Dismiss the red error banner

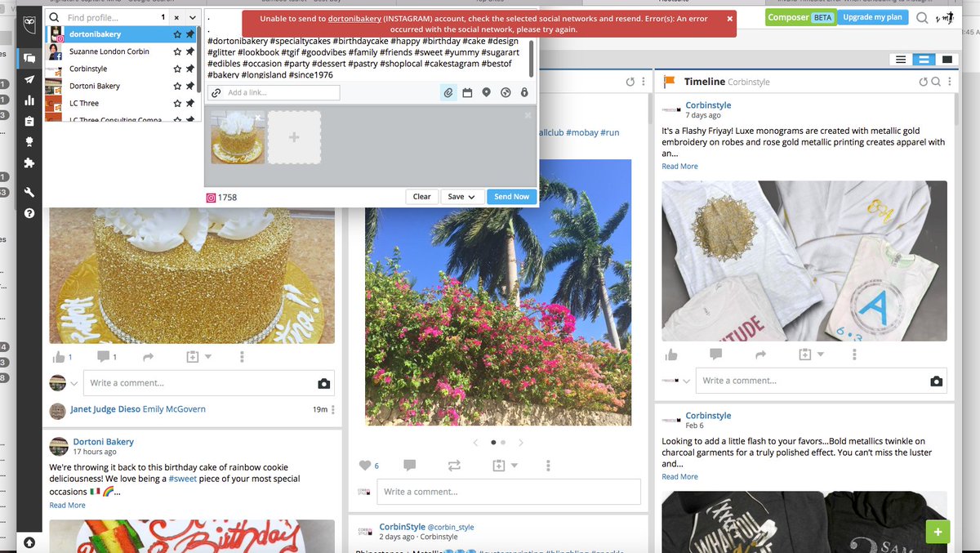pyautogui.click(x=729, y=18)
